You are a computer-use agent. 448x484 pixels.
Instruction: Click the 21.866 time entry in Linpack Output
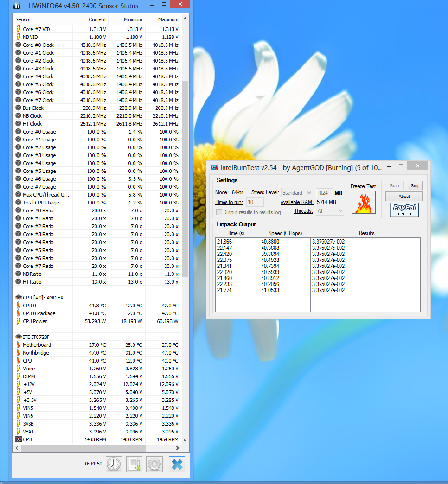tap(224, 242)
